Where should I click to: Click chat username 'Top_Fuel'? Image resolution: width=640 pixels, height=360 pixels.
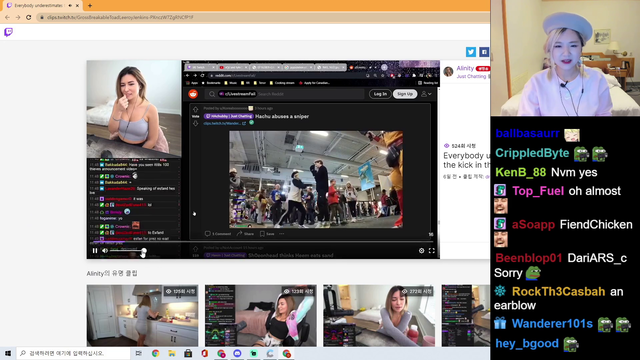(538, 191)
